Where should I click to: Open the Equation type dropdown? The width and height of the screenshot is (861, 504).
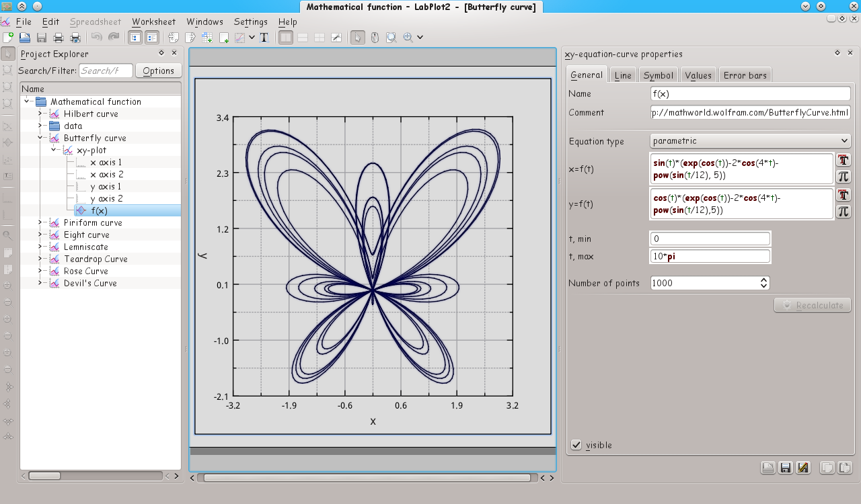pos(750,141)
